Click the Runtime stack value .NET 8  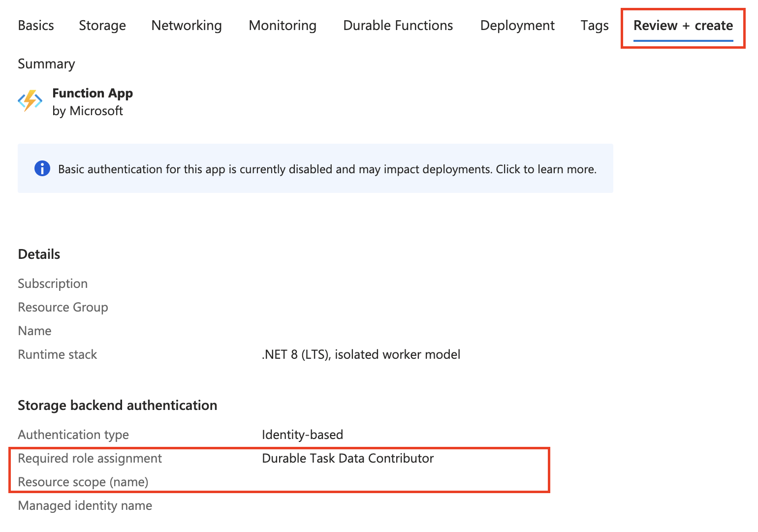[x=361, y=354]
